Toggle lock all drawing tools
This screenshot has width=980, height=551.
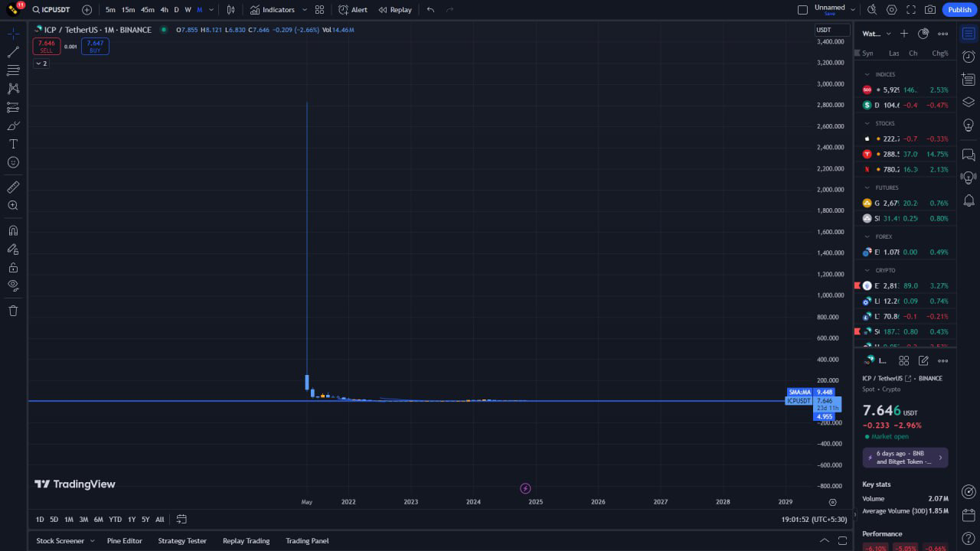13,267
